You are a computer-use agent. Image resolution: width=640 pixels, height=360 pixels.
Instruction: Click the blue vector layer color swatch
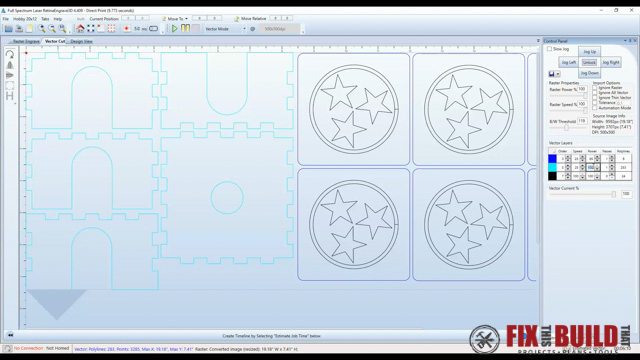point(552,158)
